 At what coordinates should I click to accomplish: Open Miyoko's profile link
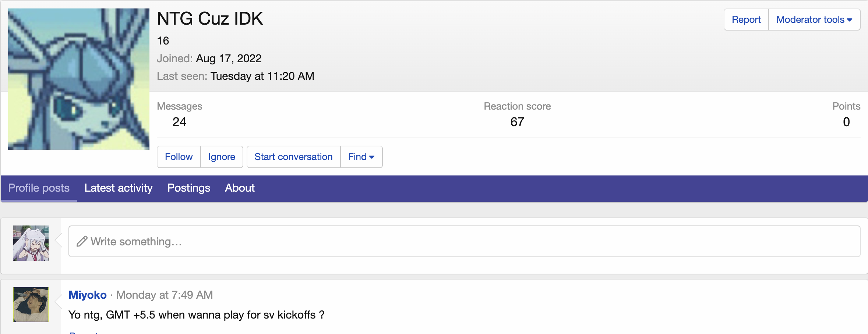click(x=87, y=295)
